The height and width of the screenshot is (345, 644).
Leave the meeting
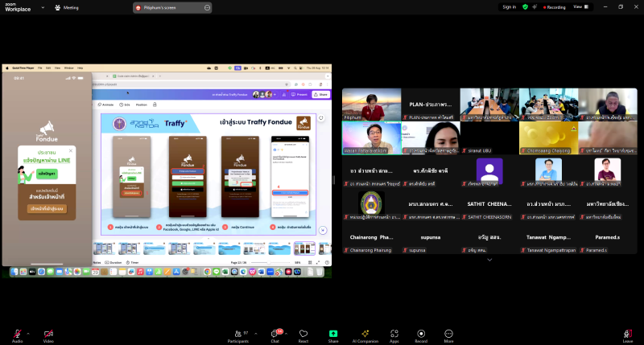pos(627,333)
